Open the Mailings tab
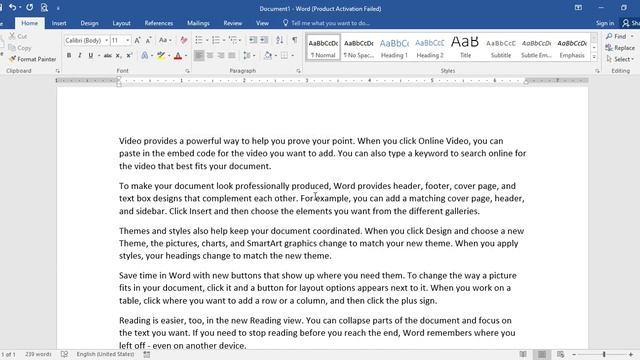Screen dimensions: 640x360 click(198, 23)
